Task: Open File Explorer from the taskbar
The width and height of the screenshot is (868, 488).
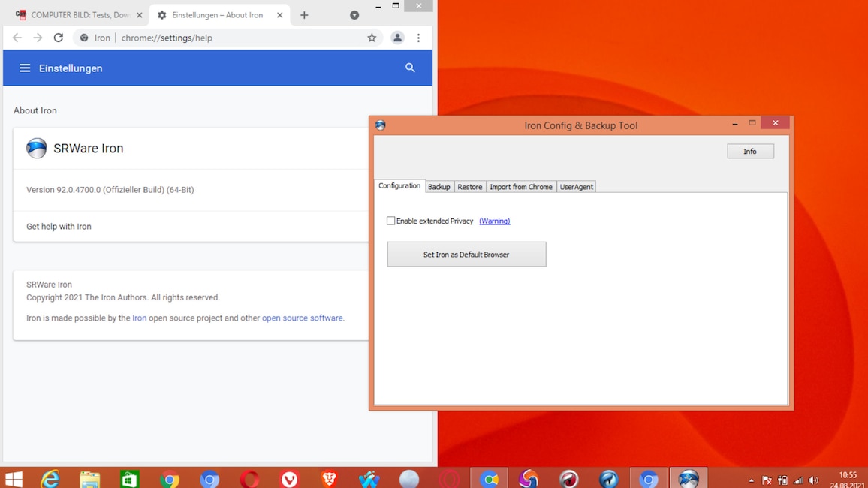Action: point(89,478)
